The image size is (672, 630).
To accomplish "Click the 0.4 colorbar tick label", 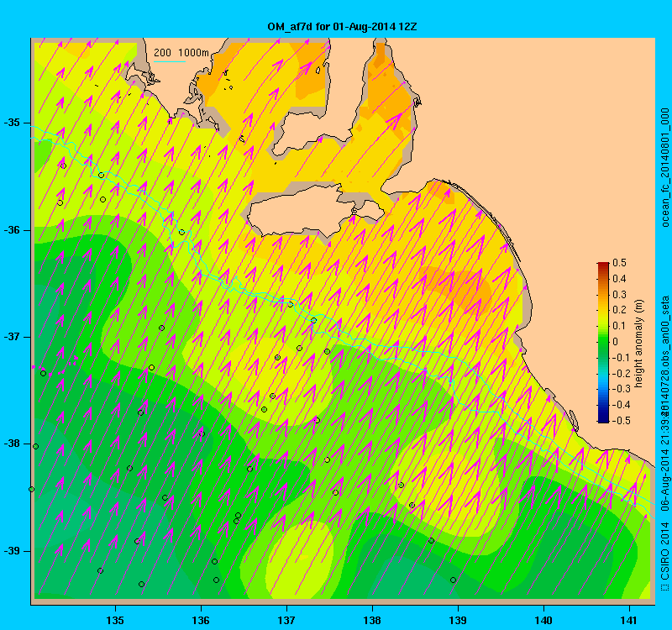I will 619,279.
